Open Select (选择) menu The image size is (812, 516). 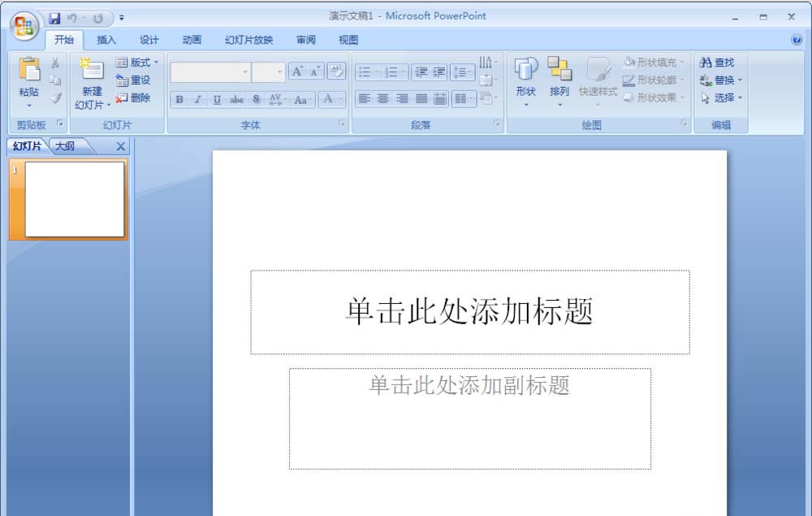tap(721, 98)
